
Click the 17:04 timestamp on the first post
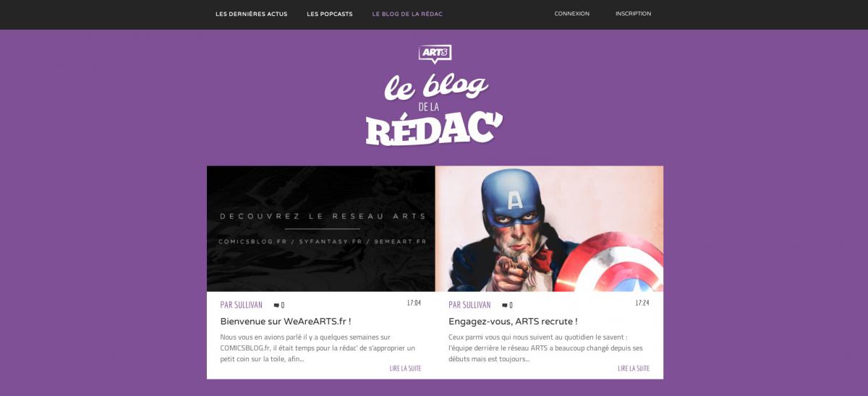click(x=414, y=303)
